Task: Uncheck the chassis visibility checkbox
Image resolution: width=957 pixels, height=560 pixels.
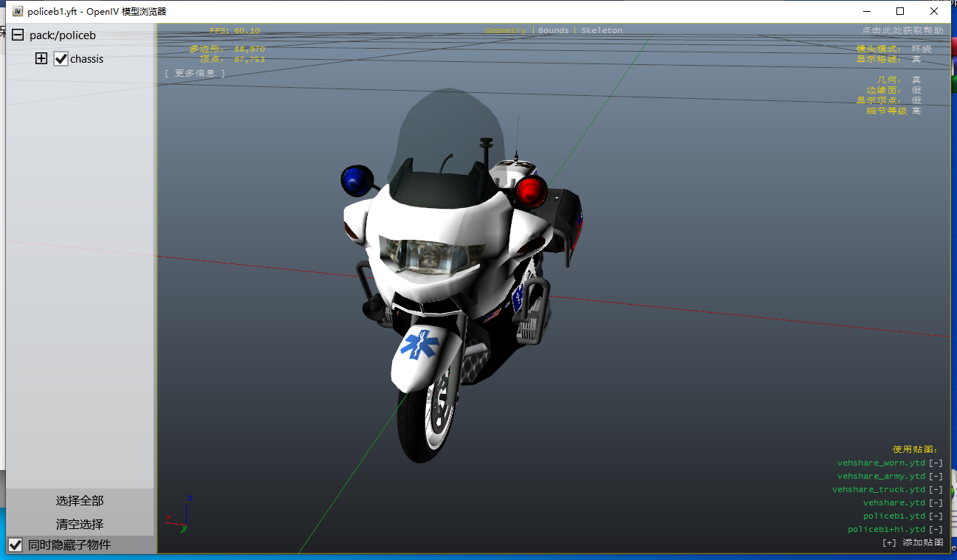Action: coord(61,59)
